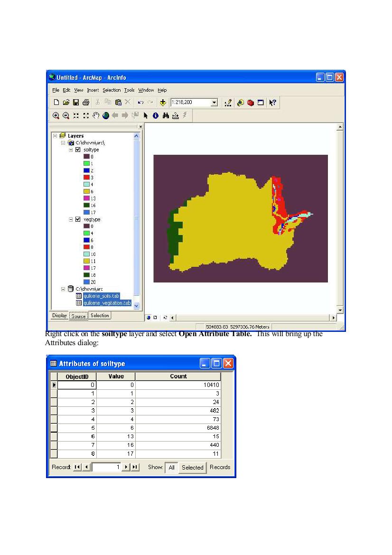Screen dimensions: 392x555
Task: Click the Add Data yellow plus icon
Action: (163, 102)
